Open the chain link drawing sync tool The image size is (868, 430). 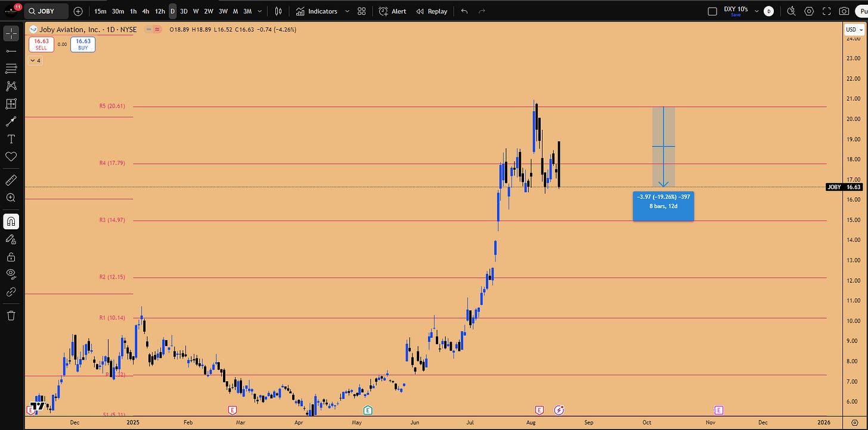coord(11,292)
